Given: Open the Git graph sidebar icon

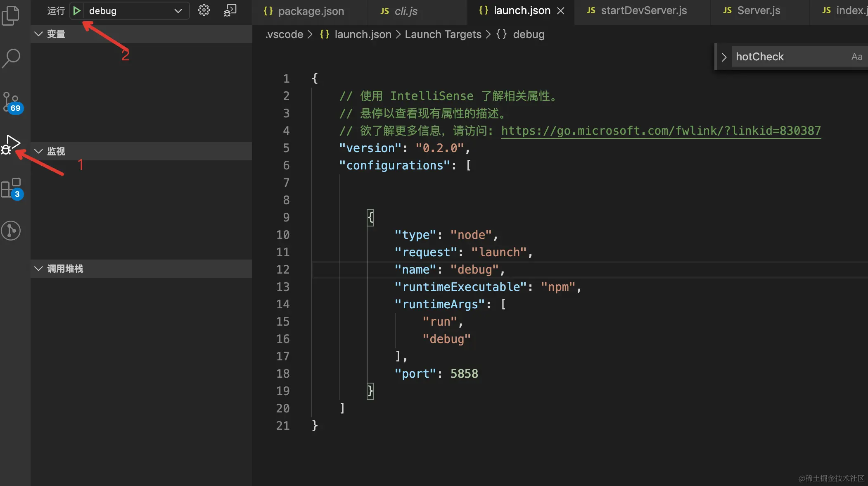Looking at the screenshot, I should pyautogui.click(x=11, y=230).
